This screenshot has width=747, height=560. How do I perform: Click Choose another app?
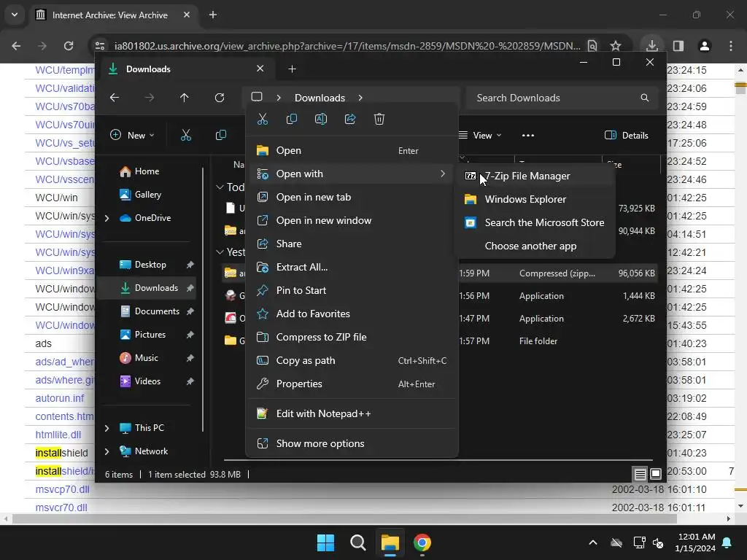point(535,246)
